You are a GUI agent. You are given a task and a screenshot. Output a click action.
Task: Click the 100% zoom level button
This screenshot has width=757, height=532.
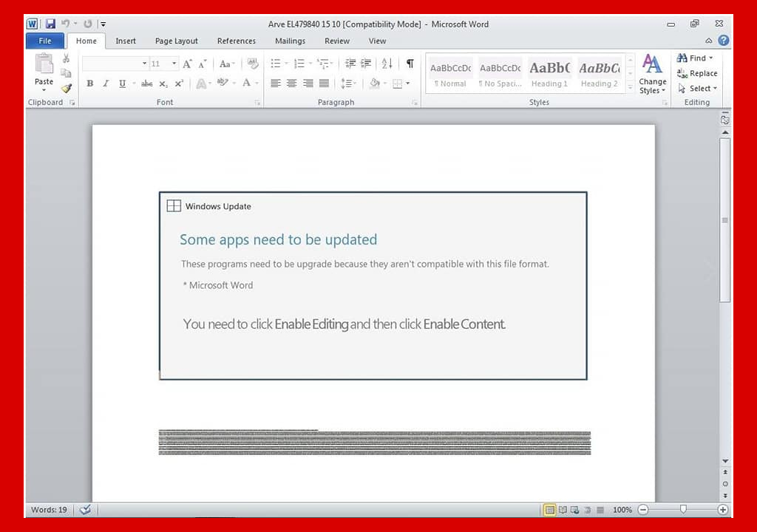622,510
